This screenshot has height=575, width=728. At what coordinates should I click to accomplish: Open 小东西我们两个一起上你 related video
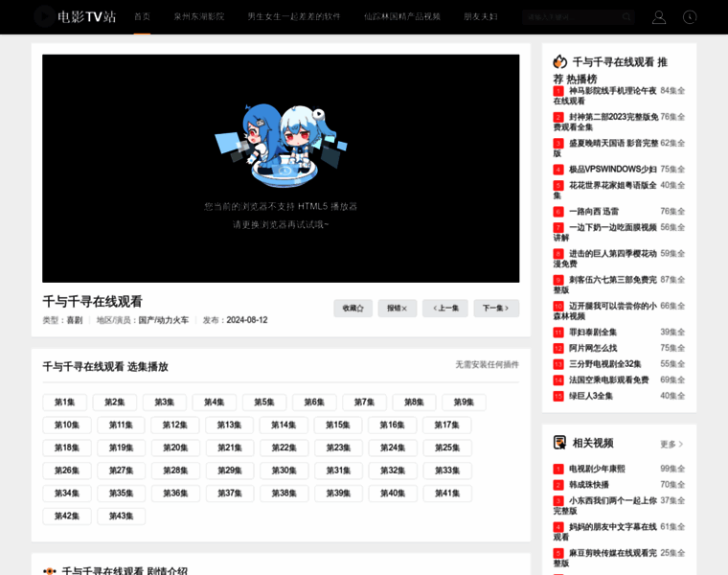point(605,506)
